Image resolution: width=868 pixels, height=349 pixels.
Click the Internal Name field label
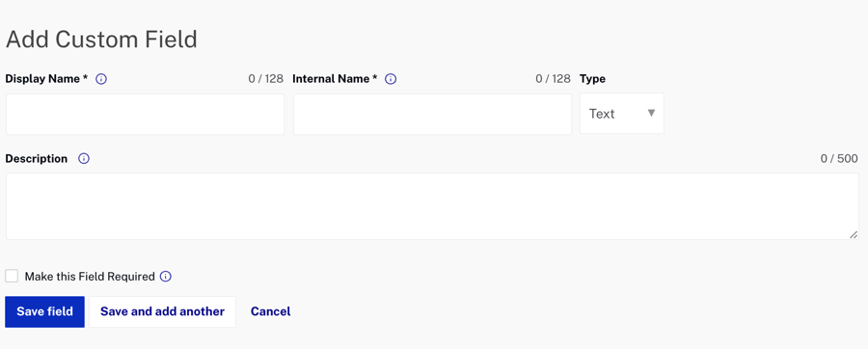tap(335, 79)
